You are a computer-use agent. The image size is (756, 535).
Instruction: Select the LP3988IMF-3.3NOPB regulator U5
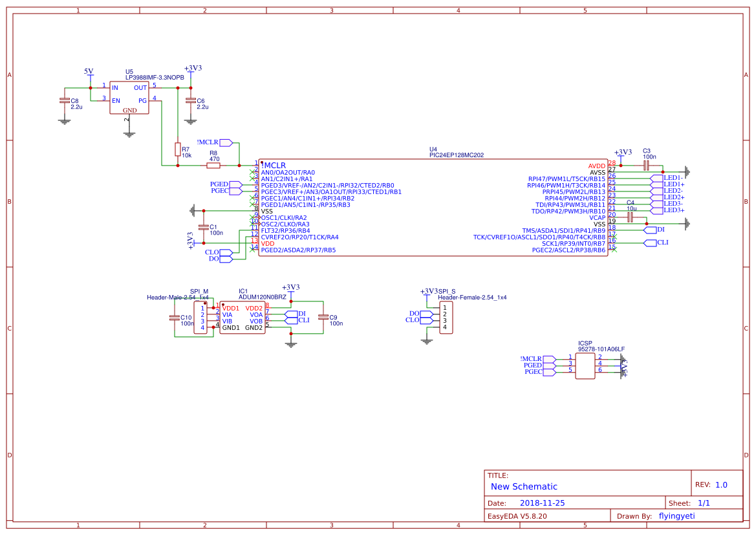129,97
